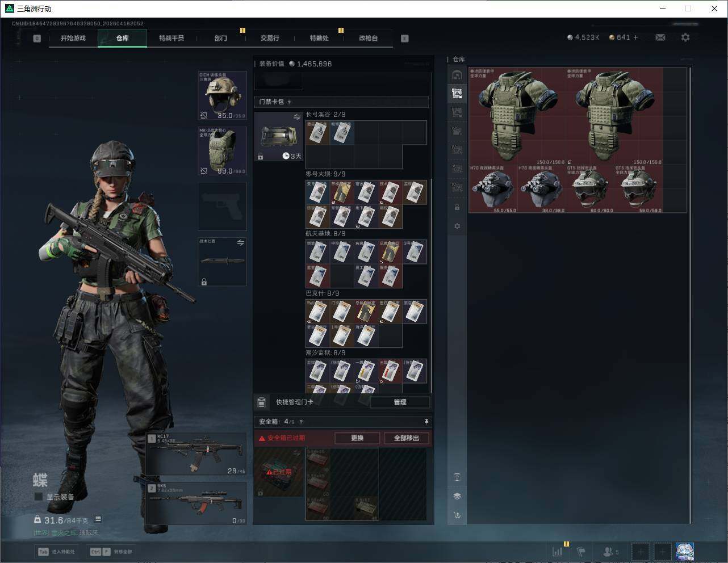Toggle the 显示装备 checkbox
The height and width of the screenshot is (563, 728).
click(39, 497)
